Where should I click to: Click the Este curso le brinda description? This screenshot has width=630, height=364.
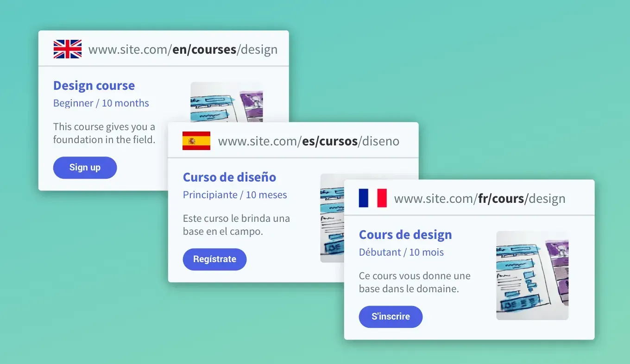[x=236, y=225]
